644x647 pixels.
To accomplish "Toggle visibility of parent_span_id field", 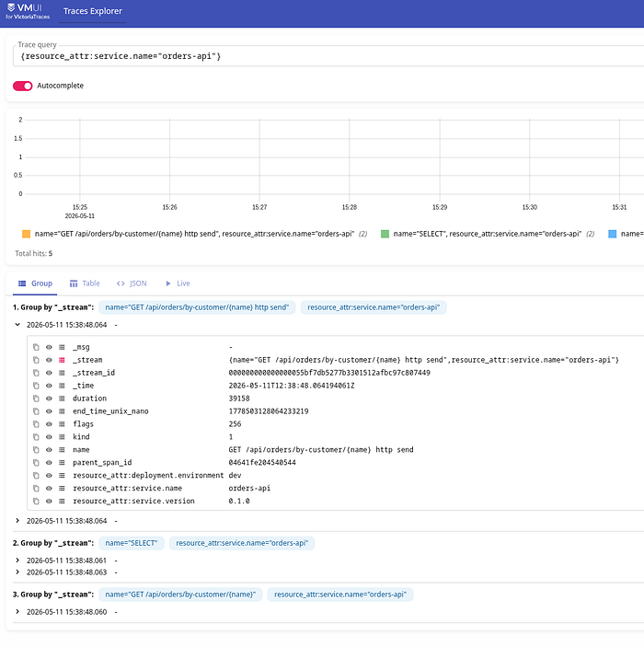I will 49,463.
